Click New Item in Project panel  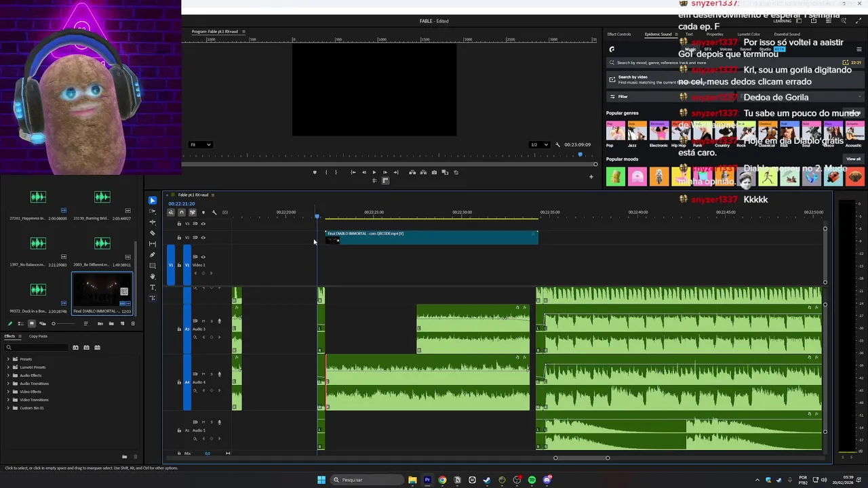tap(122, 323)
